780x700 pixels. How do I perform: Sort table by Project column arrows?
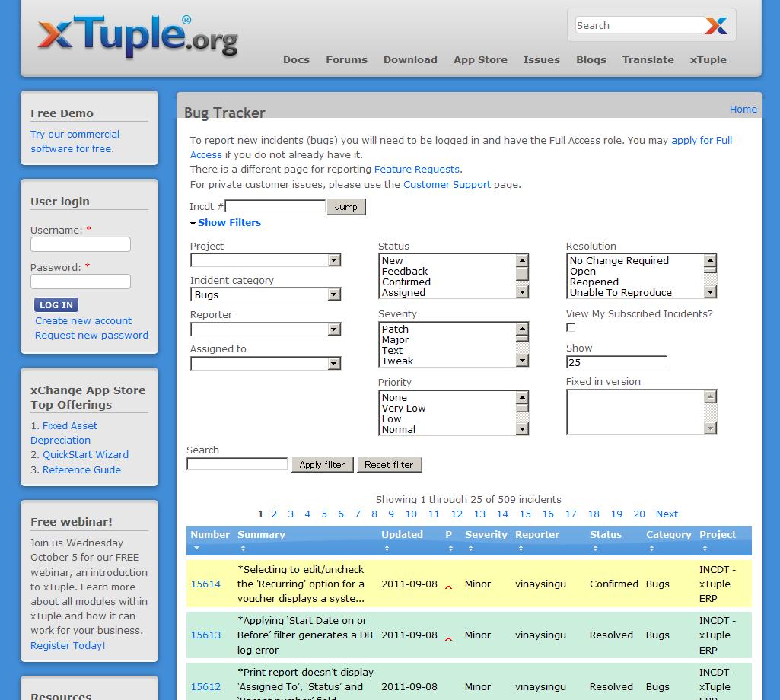click(705, 548)
